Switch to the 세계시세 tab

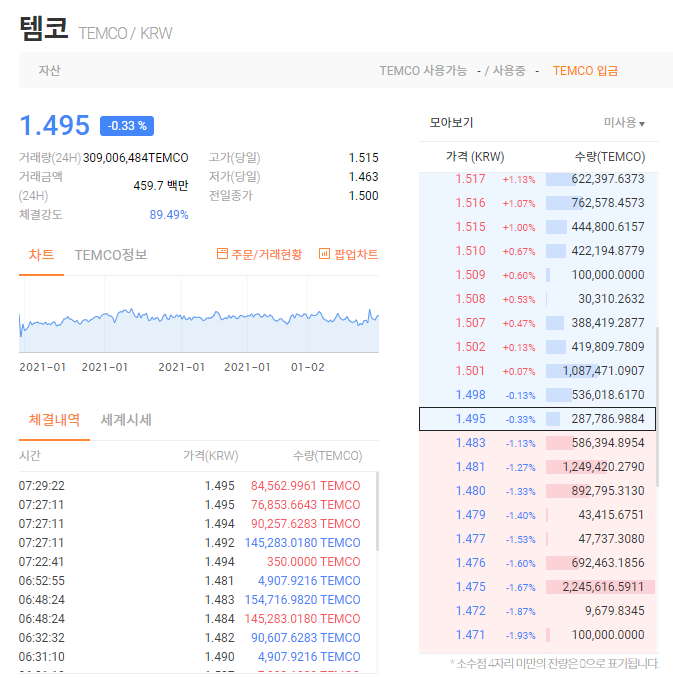pyautogui.click(x=126, y=419)
